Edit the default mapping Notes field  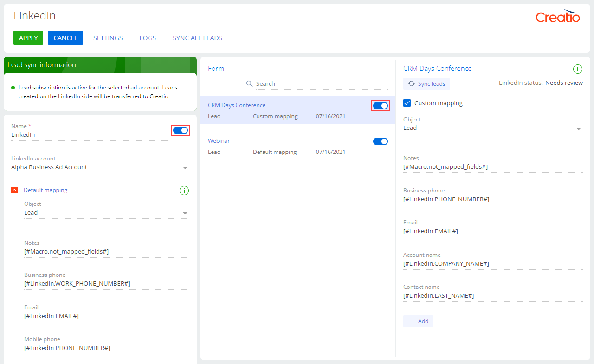click(x=107, y=252)
